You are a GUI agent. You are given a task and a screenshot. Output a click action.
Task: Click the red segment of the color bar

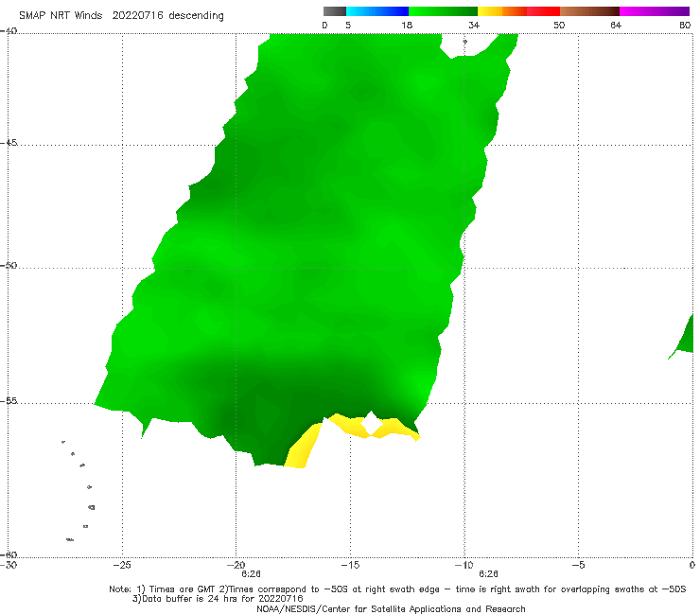coord(543,11)
